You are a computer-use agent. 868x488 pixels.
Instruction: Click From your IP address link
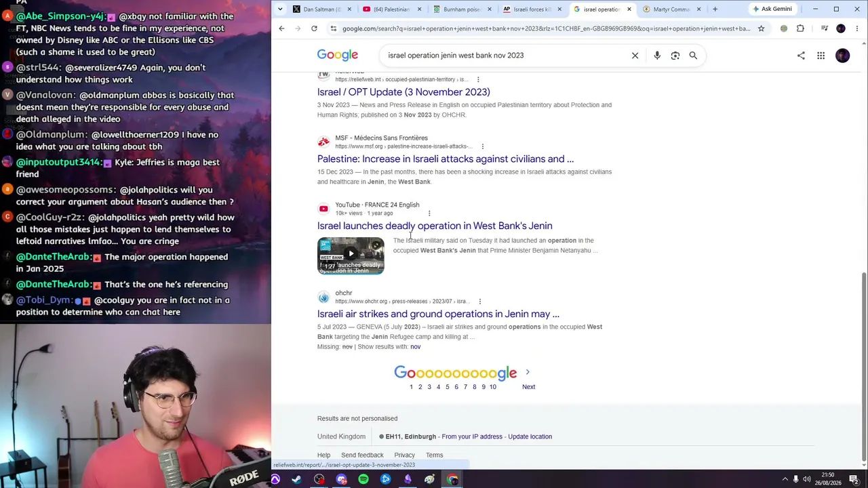click(x=472, y=436)
